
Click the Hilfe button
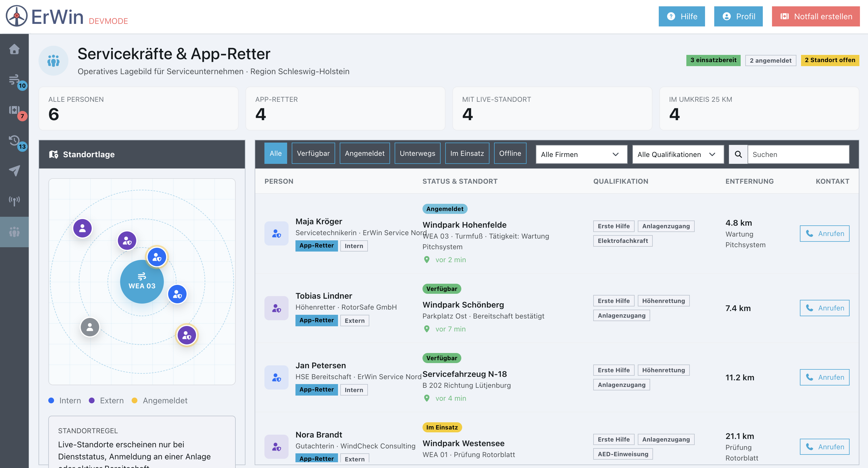coord(681,16)
